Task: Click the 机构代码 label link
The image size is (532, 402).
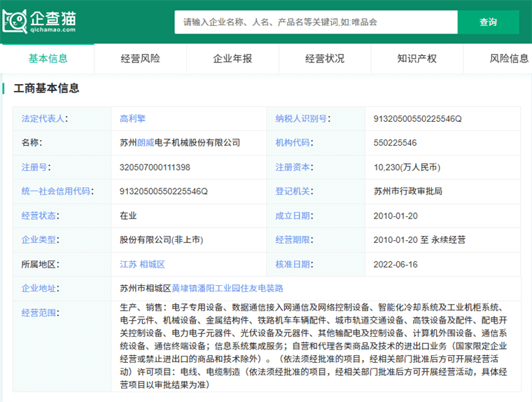Action: pyautogui.click(x=293, y=143)
